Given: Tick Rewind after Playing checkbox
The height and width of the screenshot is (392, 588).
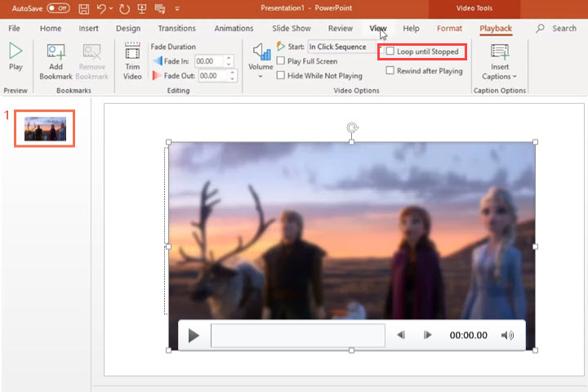Looking at the screenshot, I should (390, 71).
